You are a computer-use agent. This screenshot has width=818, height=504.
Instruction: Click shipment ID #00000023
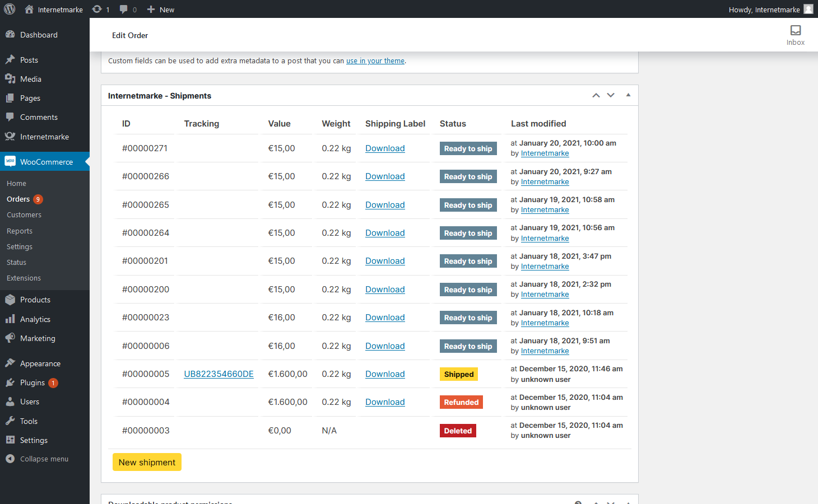146,318
